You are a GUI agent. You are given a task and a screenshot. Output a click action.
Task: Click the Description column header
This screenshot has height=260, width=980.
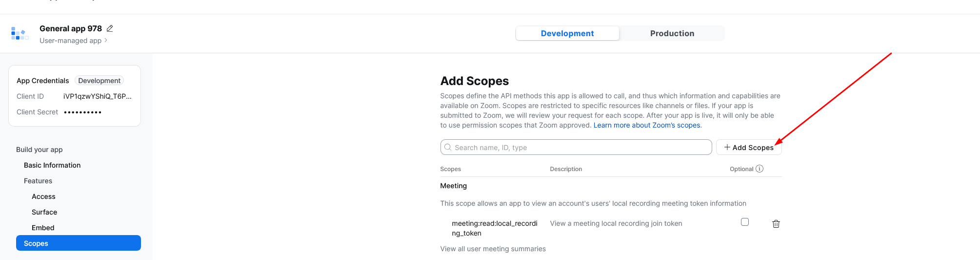click(566, 169)
